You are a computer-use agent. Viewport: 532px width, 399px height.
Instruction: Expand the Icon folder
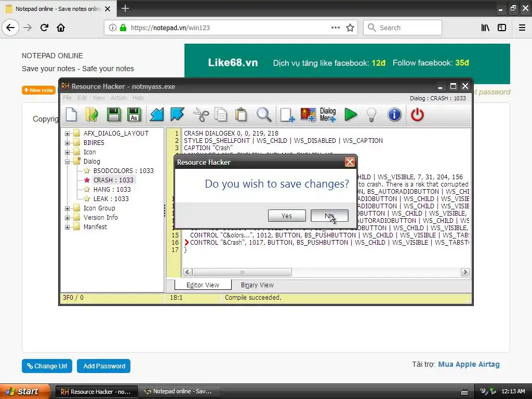point(67,152)
